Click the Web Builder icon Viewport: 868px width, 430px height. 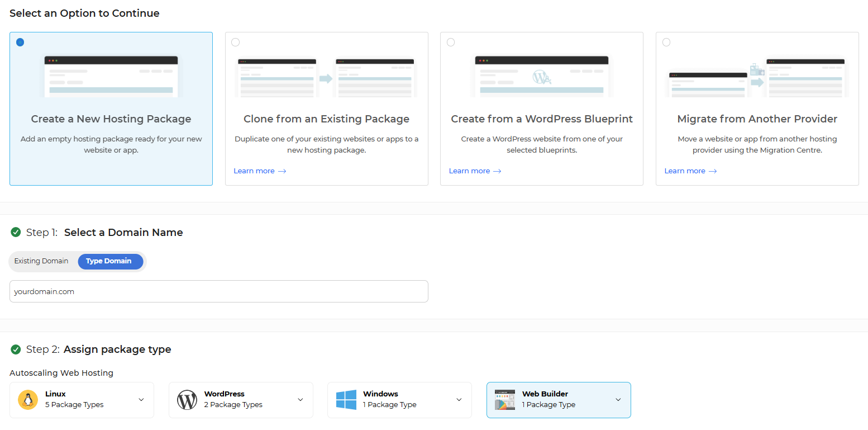[x=505, y=400]
